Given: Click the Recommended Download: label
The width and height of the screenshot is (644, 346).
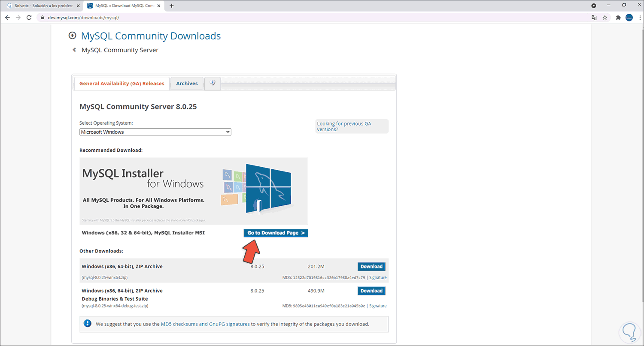Looking at the screenshot, I should (x=111, y=150).
